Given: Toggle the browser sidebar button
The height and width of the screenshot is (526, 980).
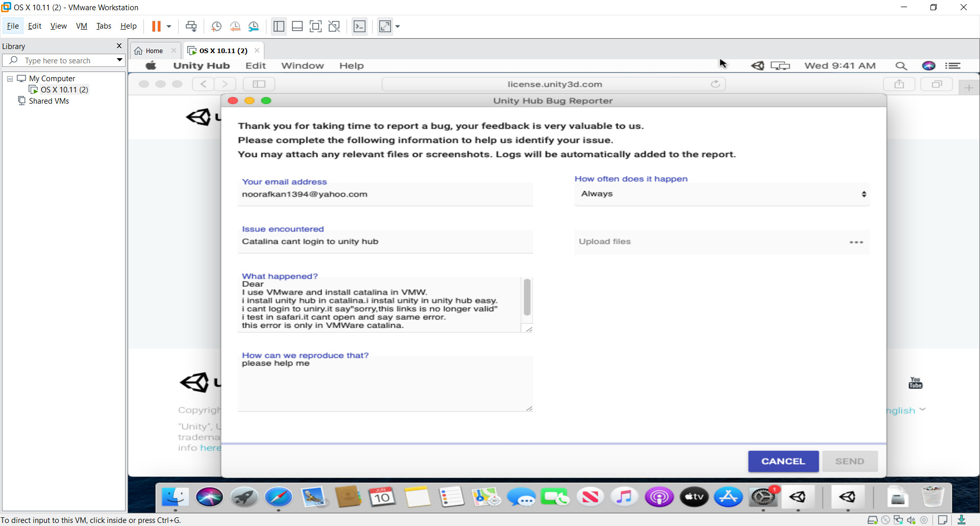Looking at the screenshot, I should pos(259,84).
